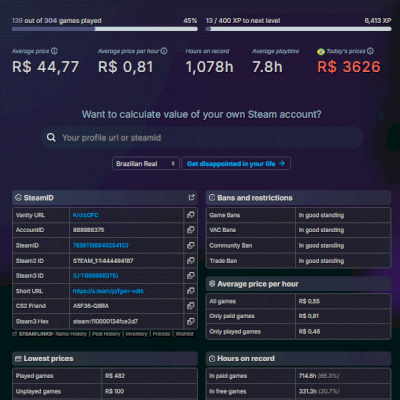
Task: Click the 6,413 XP total text
Action: click(378, 21)
